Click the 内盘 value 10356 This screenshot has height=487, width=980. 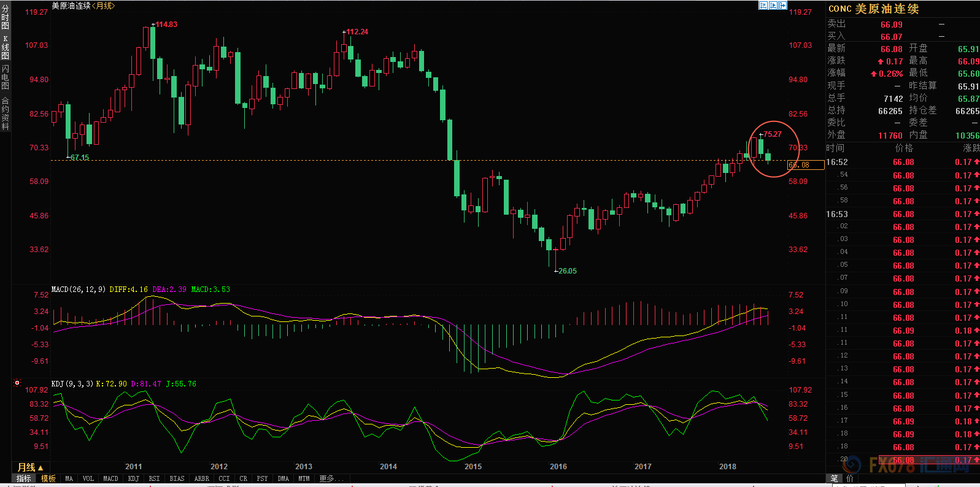coord(967,136)
